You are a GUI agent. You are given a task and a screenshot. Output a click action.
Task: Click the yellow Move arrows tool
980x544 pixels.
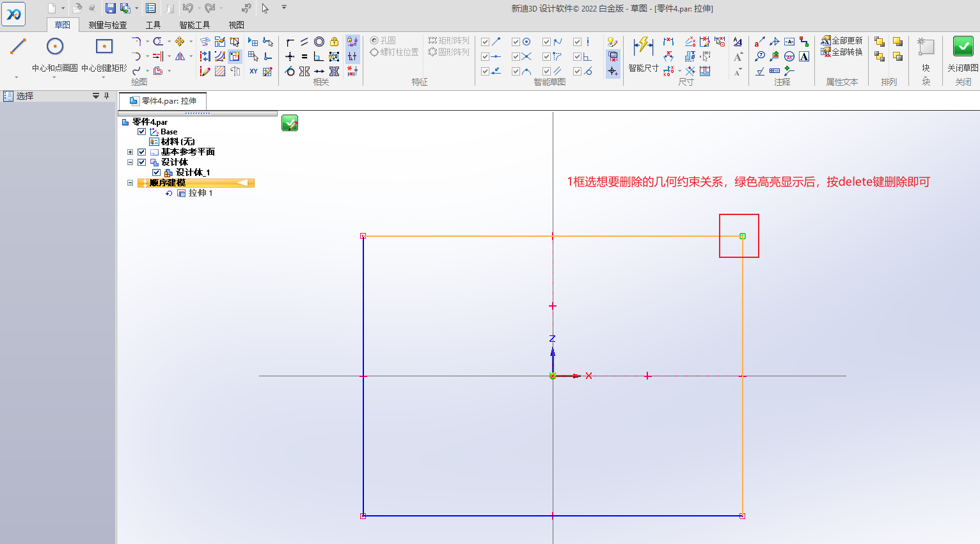tap(180, 42)
